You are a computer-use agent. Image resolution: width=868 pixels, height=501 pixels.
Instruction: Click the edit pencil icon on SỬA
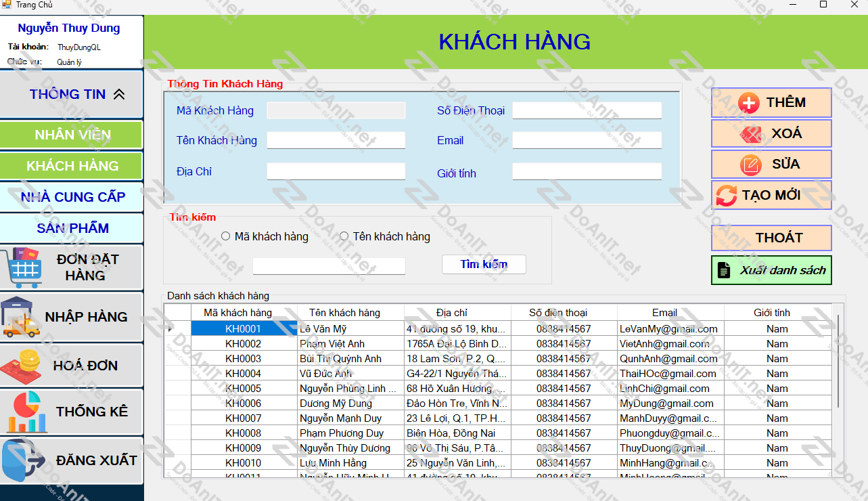pyautogui.click(x=751, y=165)
